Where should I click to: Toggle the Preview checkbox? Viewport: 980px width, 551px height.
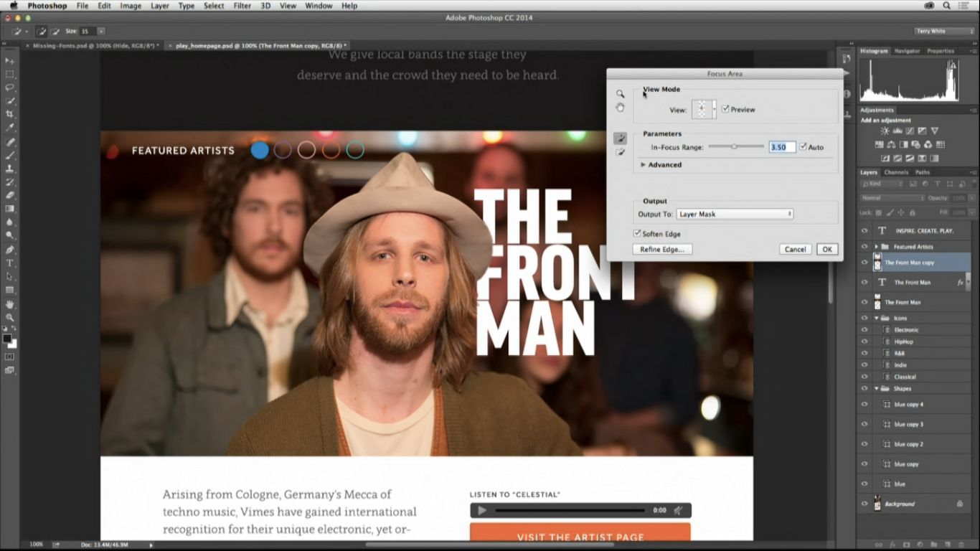(726, 109)
